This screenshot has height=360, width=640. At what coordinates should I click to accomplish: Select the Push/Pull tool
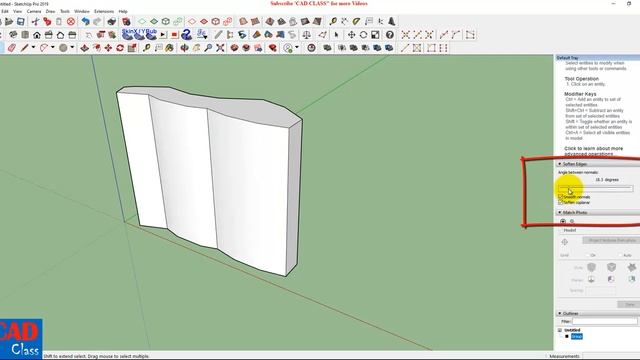84,48
